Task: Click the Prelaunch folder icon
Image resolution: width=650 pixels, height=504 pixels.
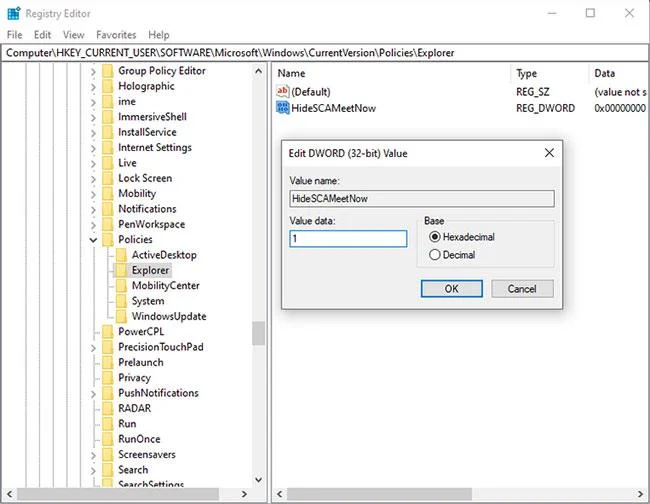Action: pyautogui.click(x=108, y=362)
